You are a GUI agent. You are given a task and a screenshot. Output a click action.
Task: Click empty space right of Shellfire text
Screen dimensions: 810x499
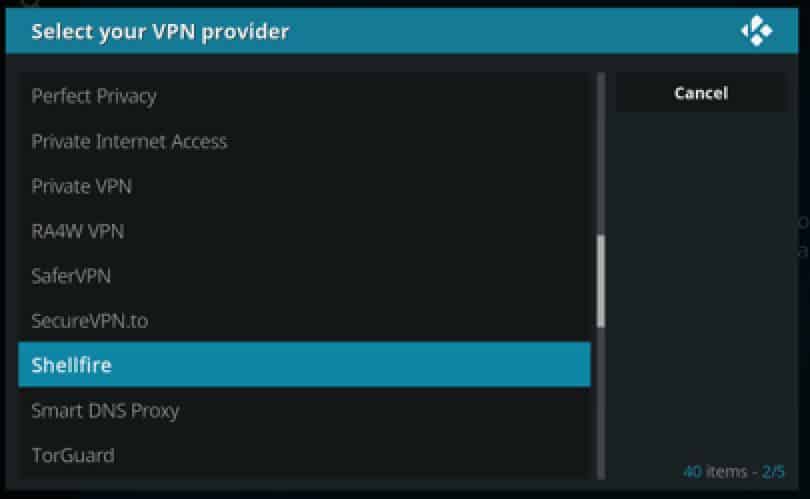click(x=351, y=365)
